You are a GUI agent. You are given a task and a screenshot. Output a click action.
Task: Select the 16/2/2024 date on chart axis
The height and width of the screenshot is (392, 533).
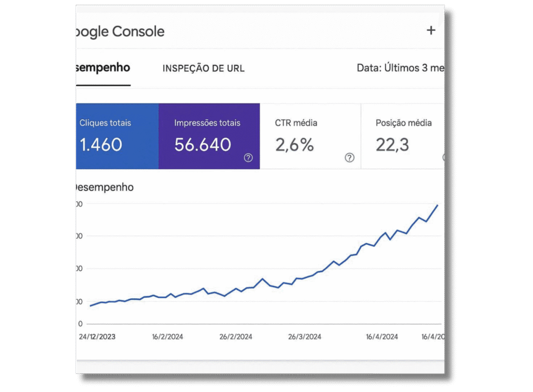[168, 337]
